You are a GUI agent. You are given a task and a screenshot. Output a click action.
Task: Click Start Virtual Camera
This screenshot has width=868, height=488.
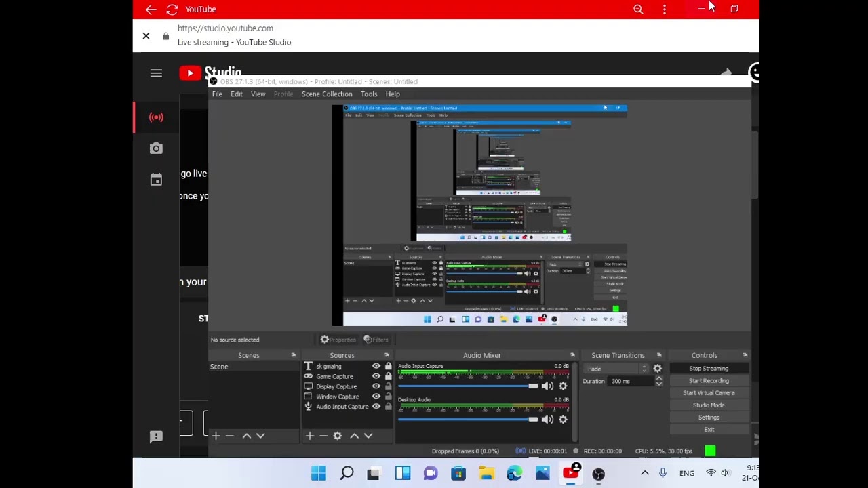coord(709,393)
